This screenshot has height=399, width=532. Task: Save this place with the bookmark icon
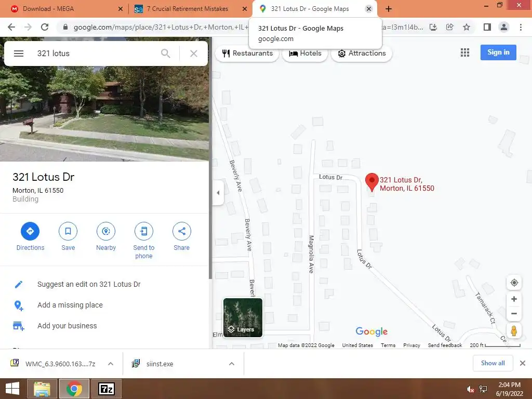68,231
